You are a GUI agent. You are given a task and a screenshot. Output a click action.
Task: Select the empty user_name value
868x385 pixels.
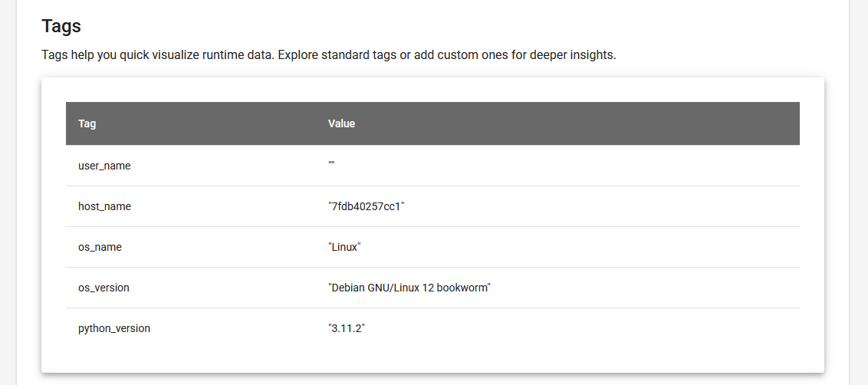click(331, 166)
